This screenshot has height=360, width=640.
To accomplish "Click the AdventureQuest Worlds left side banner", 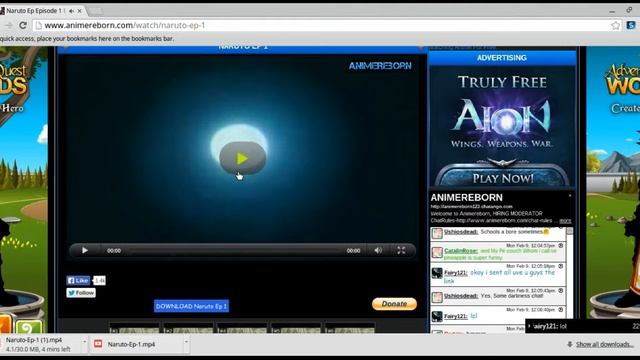I will pyautogui.click(x=24, y=190).
